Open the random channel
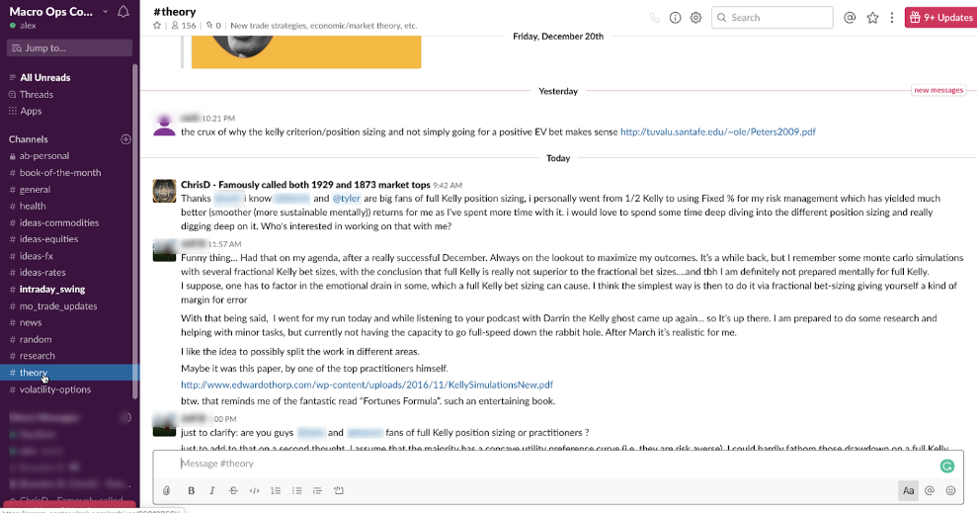The image size is (980, 513). 36,339
